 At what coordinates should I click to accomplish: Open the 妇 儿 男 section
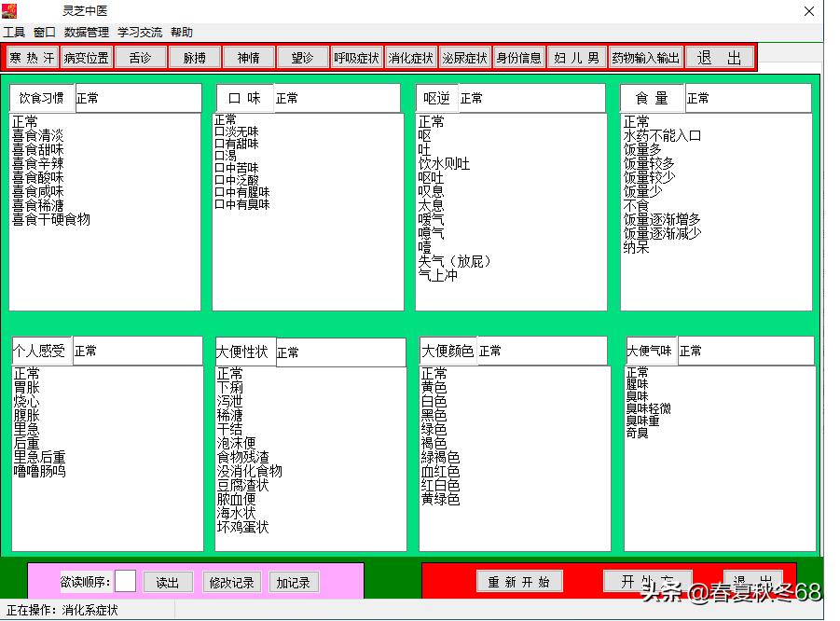(576, 56)
